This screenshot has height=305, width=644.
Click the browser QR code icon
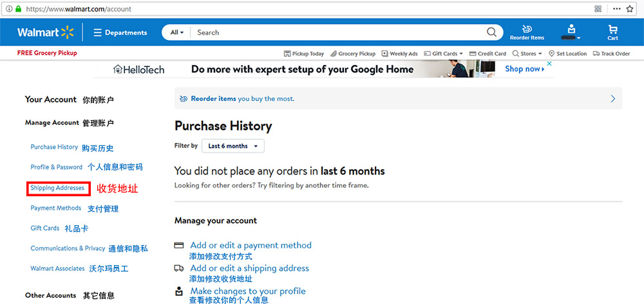pos(598,8)
